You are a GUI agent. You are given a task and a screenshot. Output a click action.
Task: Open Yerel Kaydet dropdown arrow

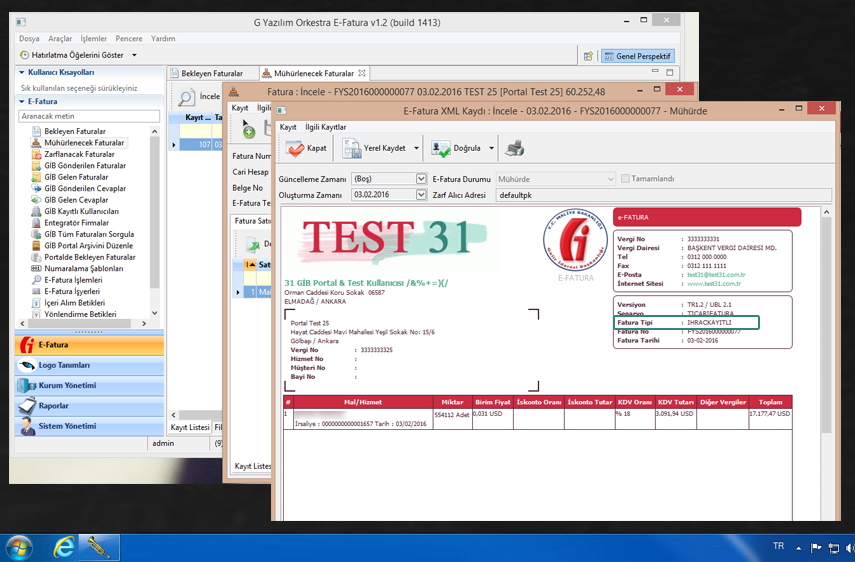pos(417,148)
